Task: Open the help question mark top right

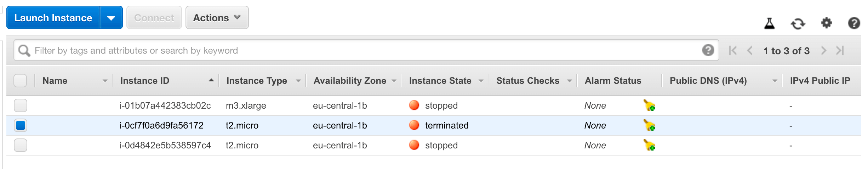Action: click(x=854, y=23)
